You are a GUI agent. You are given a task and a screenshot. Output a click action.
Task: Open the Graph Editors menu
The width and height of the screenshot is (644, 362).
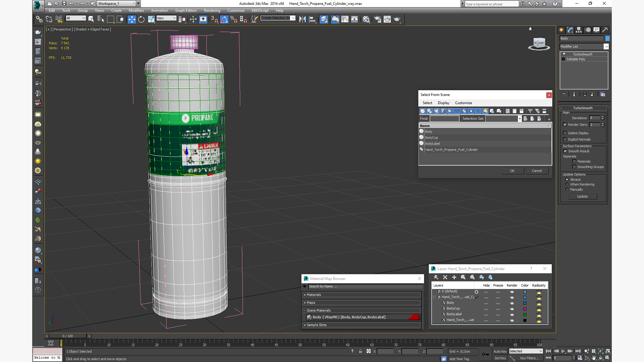186,10
